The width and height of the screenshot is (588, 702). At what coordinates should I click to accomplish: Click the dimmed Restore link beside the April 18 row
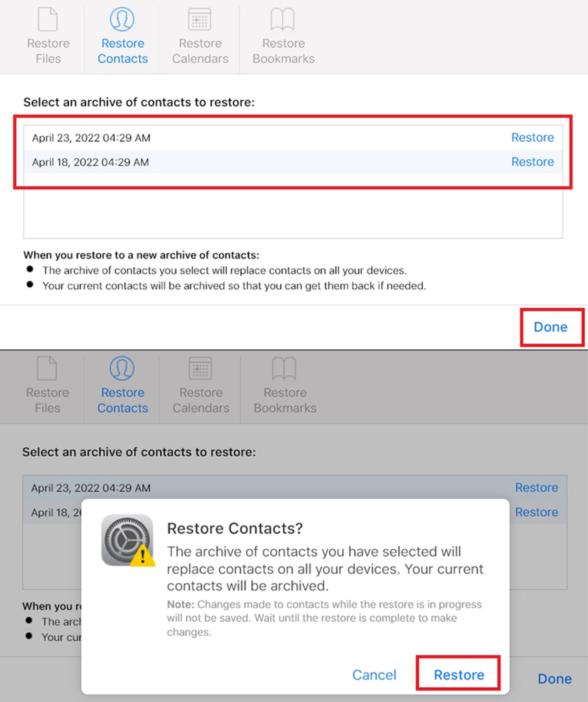coord(537,512)
